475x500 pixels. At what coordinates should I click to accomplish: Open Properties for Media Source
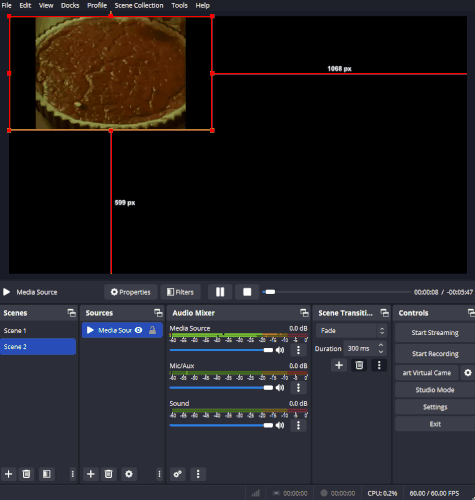[x=130, y=292]
